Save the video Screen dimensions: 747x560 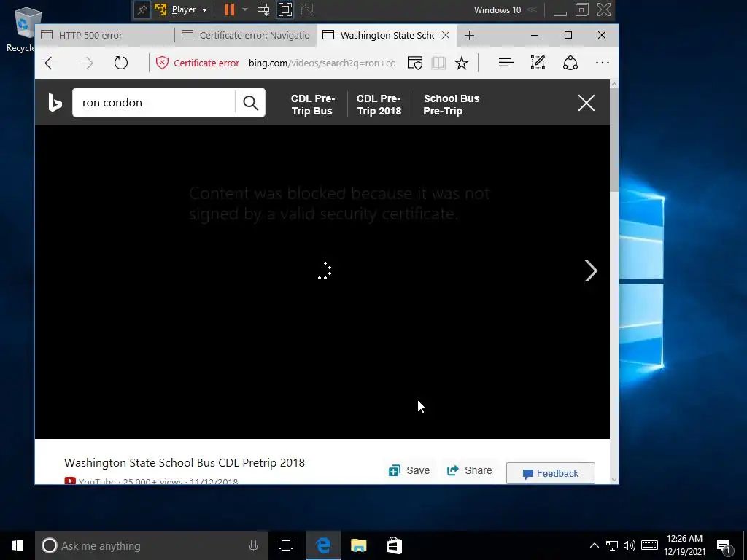[409, 470]
